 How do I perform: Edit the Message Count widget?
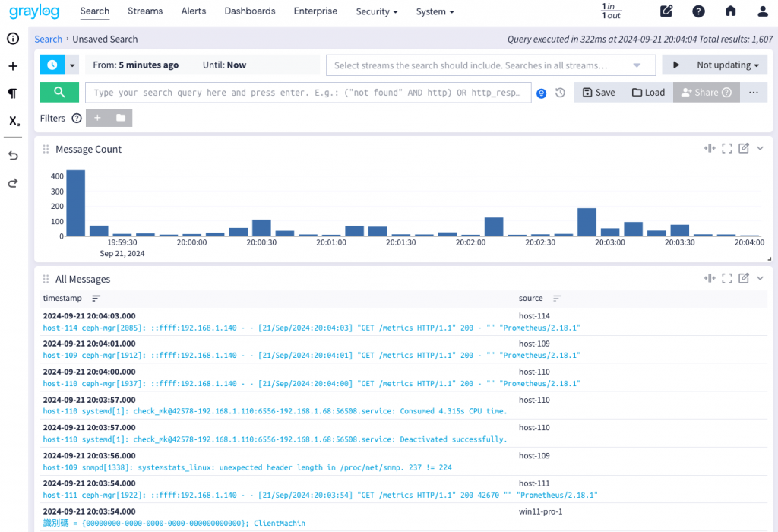[743, 148]
